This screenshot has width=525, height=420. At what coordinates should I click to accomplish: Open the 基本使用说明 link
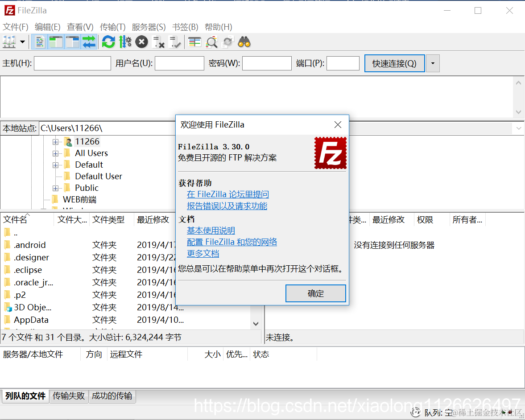click(211, 230)
